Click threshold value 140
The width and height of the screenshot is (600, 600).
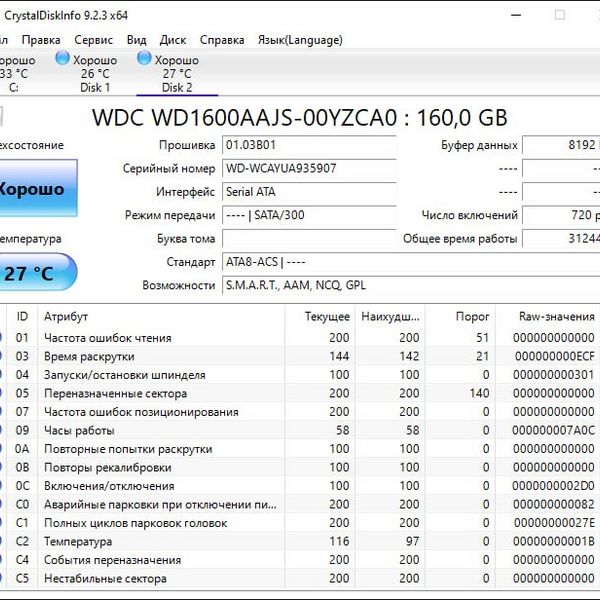pyautogui.click(x=479, y=393)
